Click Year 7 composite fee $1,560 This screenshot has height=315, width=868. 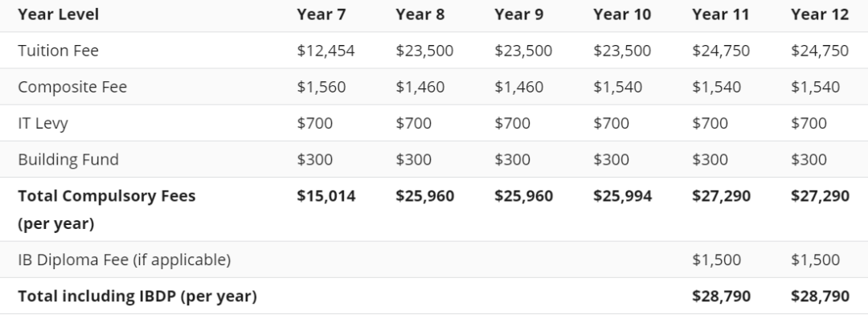tap(321, 87)
